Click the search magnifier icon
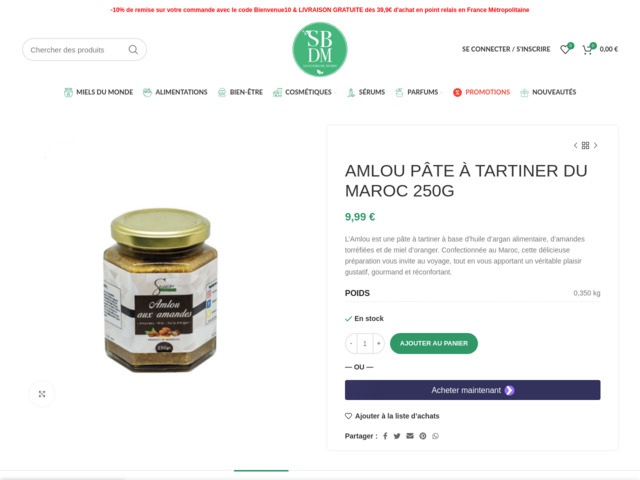Viewport: 640px width, 480px height. (x=133, y=49)
